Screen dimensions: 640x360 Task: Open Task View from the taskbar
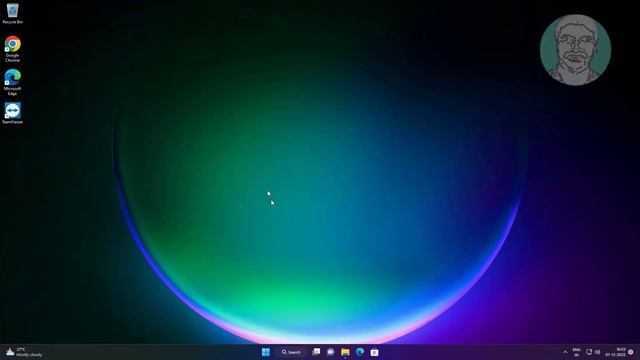[316, 352]
